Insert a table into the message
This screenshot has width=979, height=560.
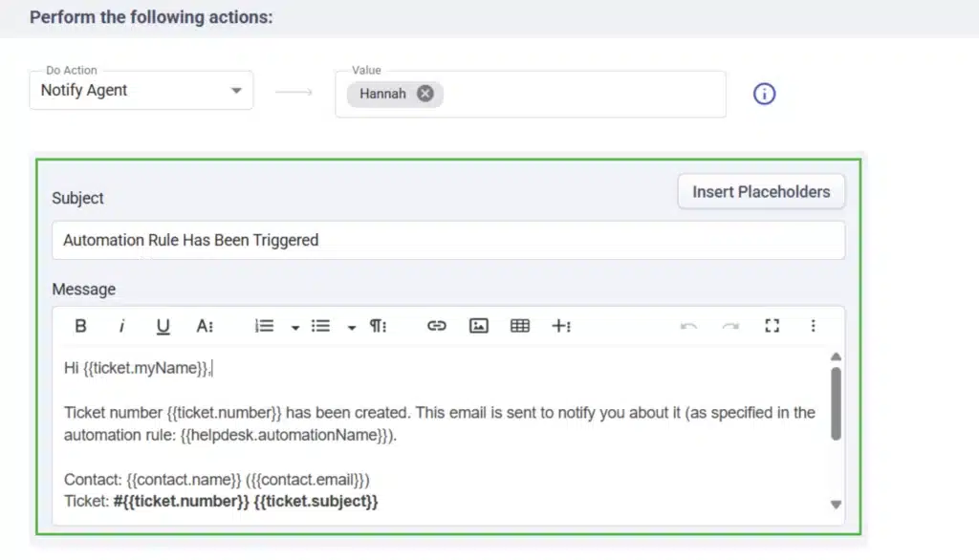(520, 326)
